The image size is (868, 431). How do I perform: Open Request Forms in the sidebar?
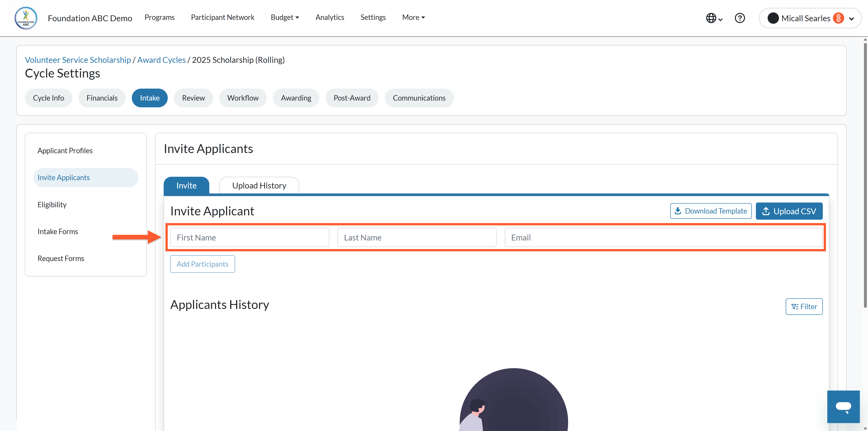(86, 259)
